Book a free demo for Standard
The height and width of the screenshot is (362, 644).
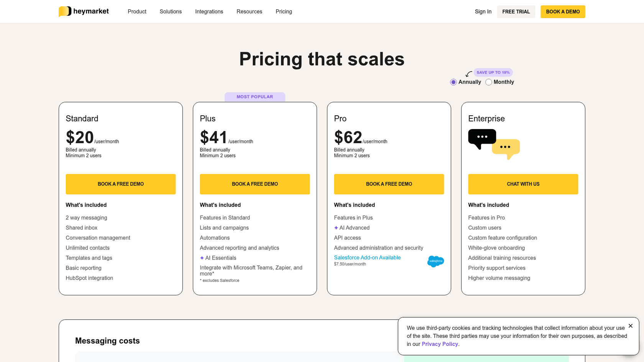[121, 184]
